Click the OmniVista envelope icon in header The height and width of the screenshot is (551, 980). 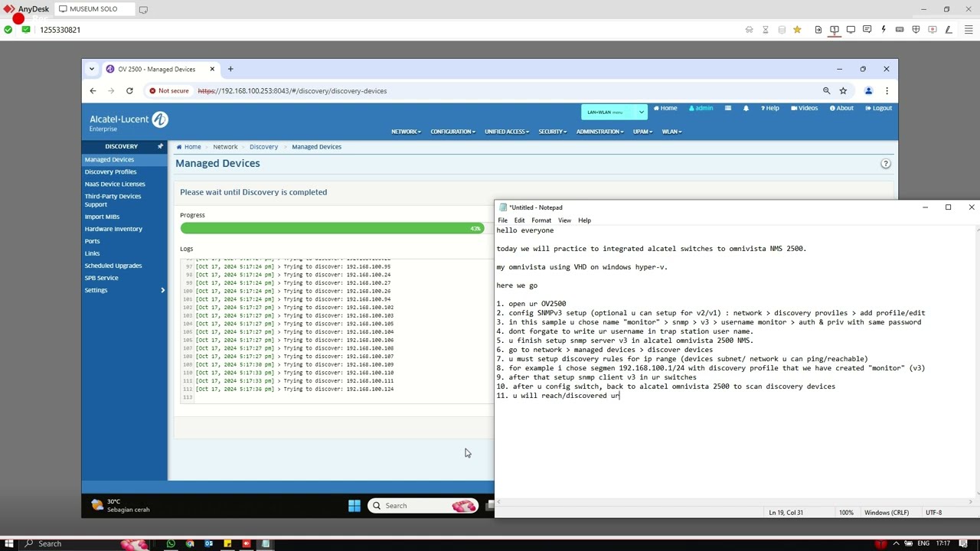point(728,108)
